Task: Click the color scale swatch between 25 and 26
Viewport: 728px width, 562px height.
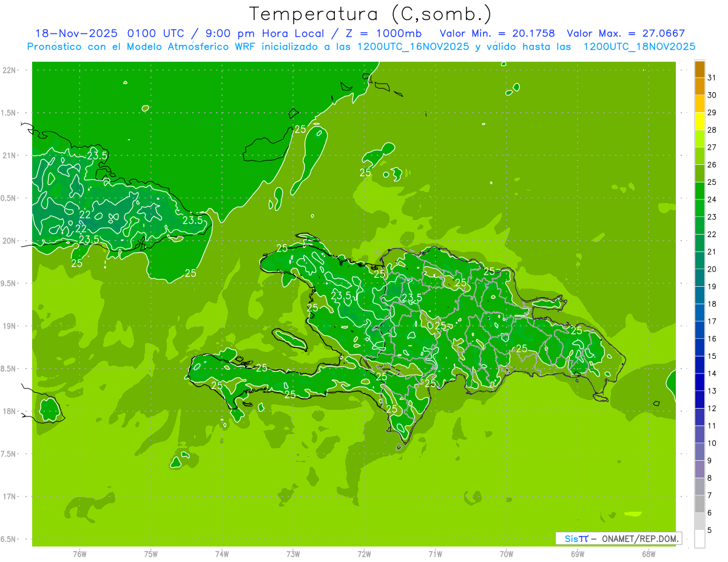Action: tap(699, 174)
